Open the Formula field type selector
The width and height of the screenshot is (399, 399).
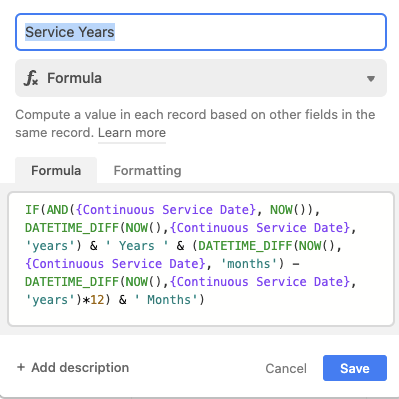click(201, 78)
